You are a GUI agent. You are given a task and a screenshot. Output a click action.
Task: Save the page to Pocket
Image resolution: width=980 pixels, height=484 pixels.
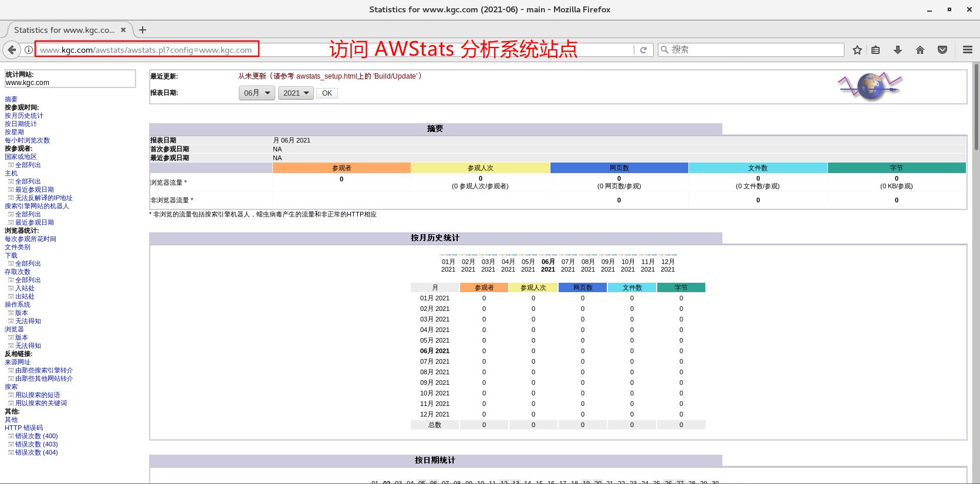point(942,50)
